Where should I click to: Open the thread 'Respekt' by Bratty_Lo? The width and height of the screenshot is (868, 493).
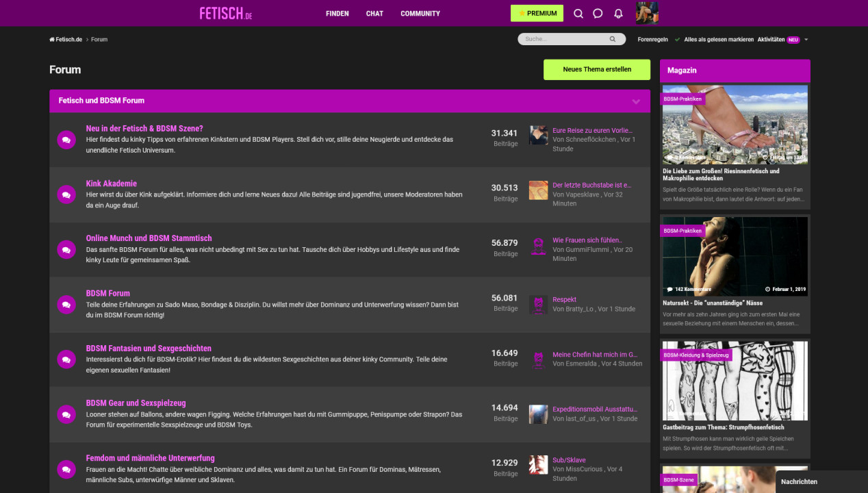564,299
